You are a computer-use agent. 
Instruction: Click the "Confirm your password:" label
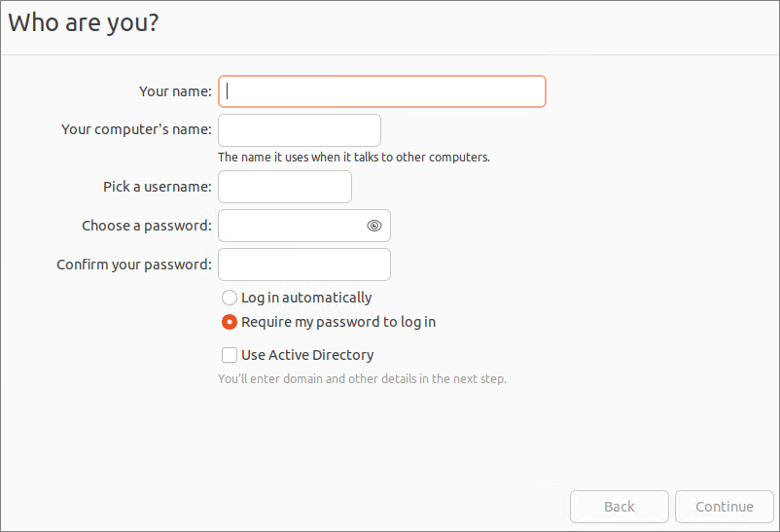pyautogui.click(x=134, y=265)
